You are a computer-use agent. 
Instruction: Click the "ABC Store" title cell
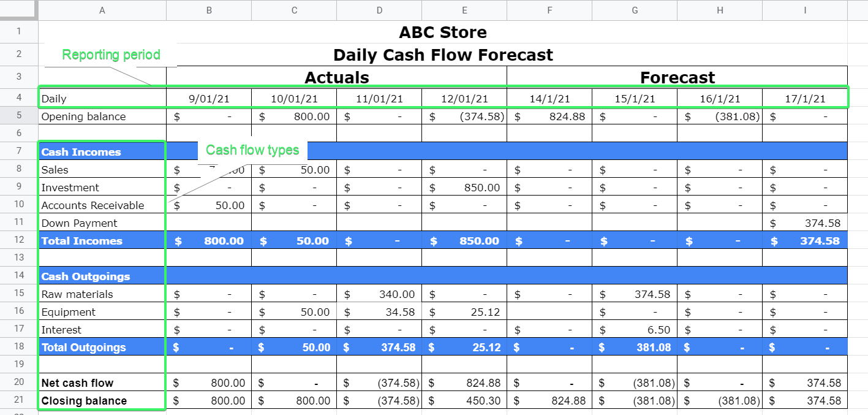pyautogui.click(x=443, y=32)
